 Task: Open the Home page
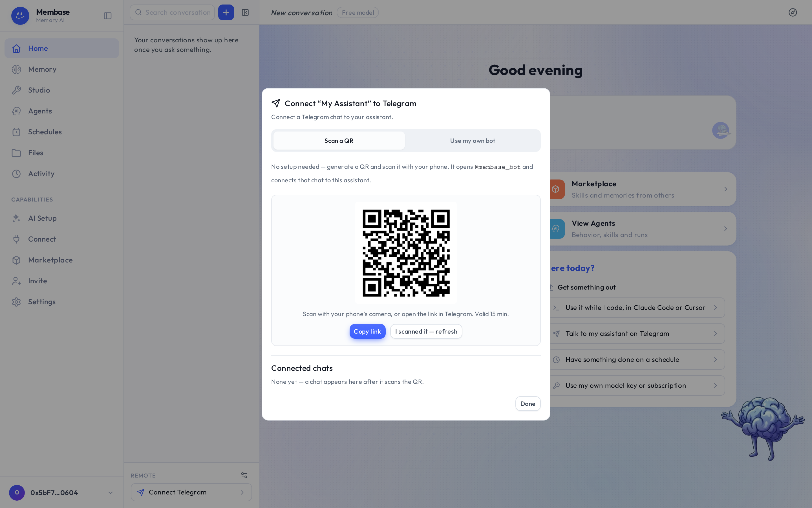coord(62,48)
